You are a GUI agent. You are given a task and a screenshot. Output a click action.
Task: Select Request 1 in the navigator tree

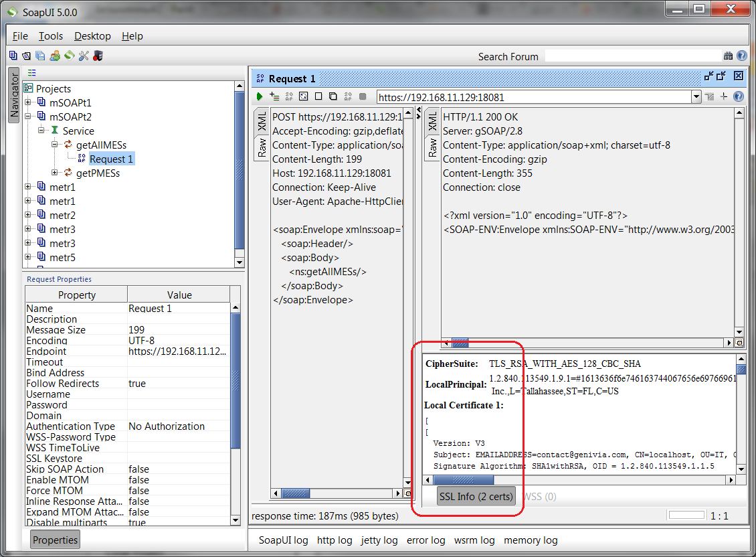[x=111, y=159]
